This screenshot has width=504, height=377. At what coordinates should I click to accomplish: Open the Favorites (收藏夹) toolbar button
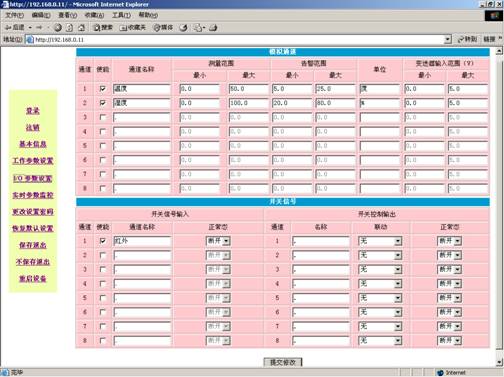(x=133, y=28)
